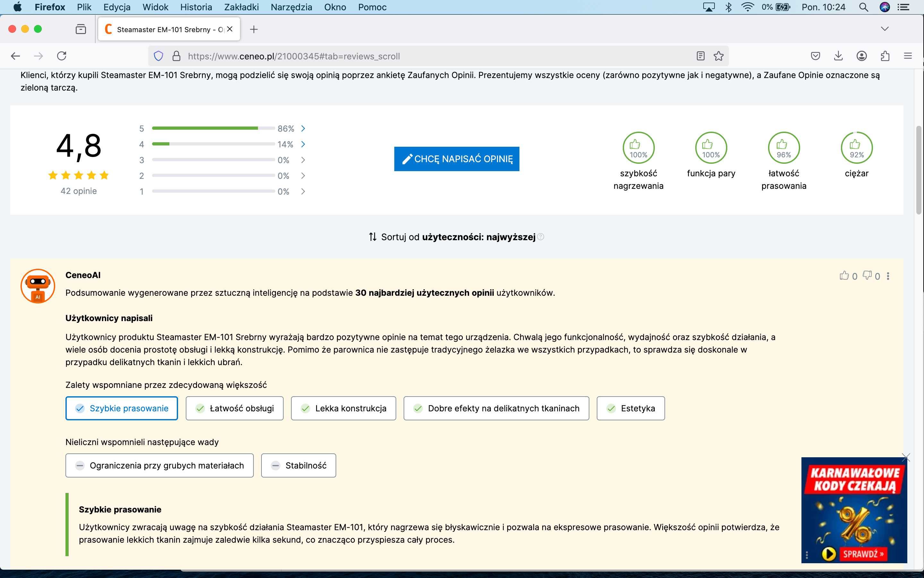The image size is (924, 578).
Task: Open the Okno menu
Action: pyautogui.click(x=335, y=7)
